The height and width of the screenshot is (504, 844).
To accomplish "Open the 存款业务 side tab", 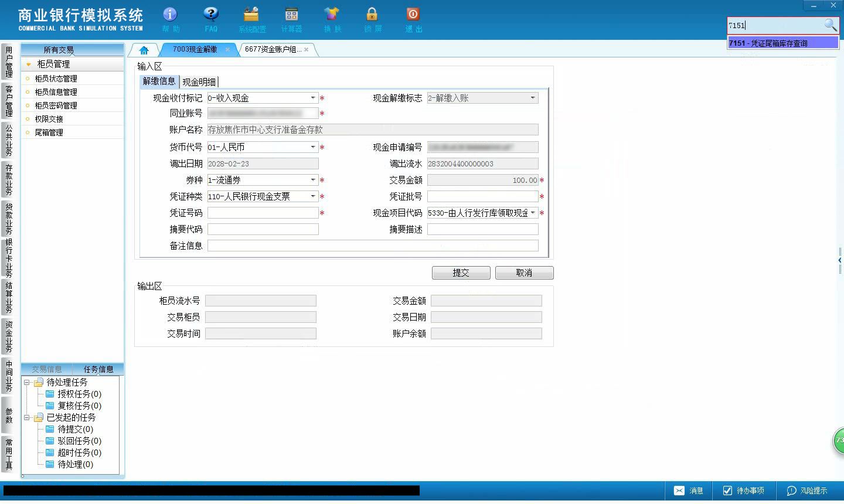I will click(9, 179).
